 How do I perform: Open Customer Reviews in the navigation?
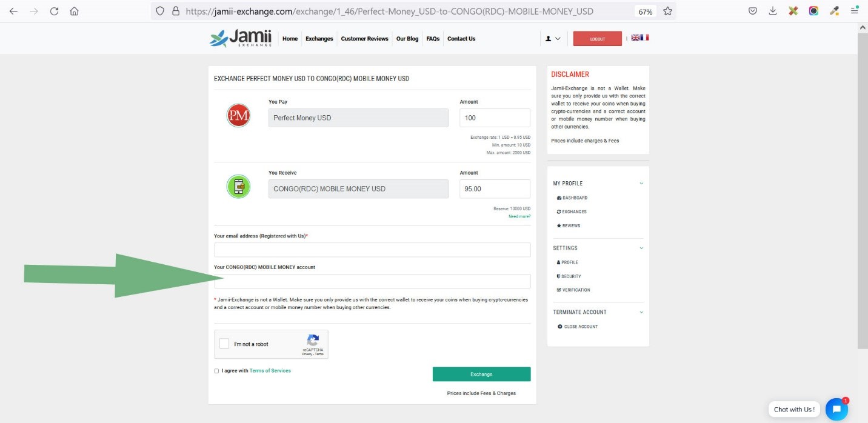pos(364,39)
